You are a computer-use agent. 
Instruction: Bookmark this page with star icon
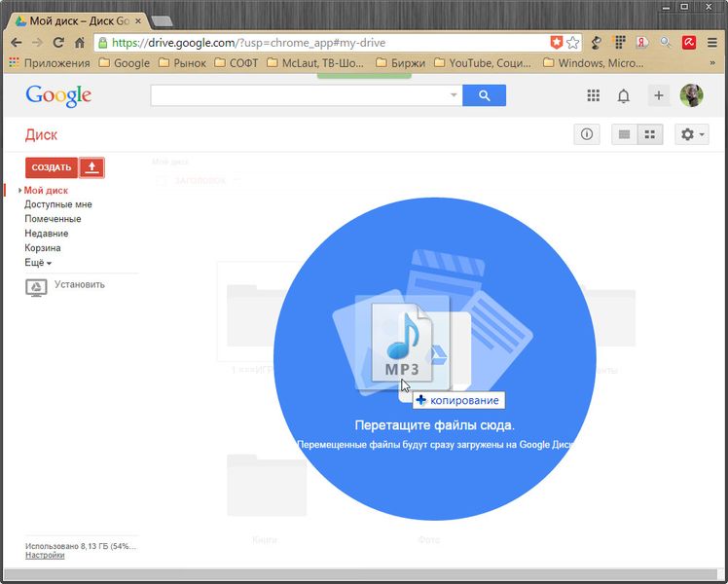pyautogui.click(x=573, y=43)
